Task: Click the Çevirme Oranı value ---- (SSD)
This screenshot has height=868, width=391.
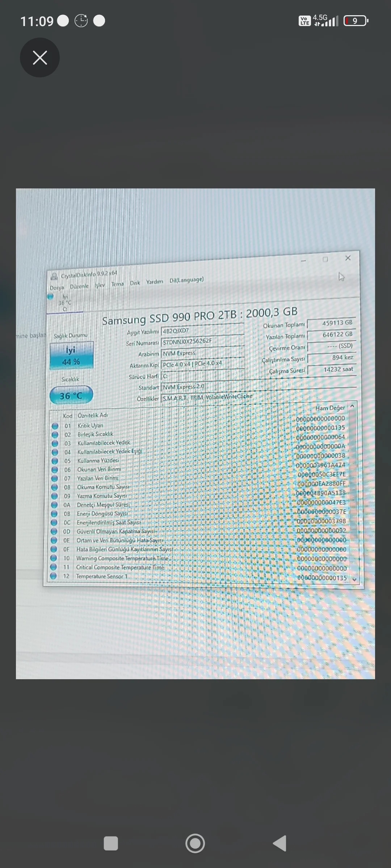Action: 332,346
